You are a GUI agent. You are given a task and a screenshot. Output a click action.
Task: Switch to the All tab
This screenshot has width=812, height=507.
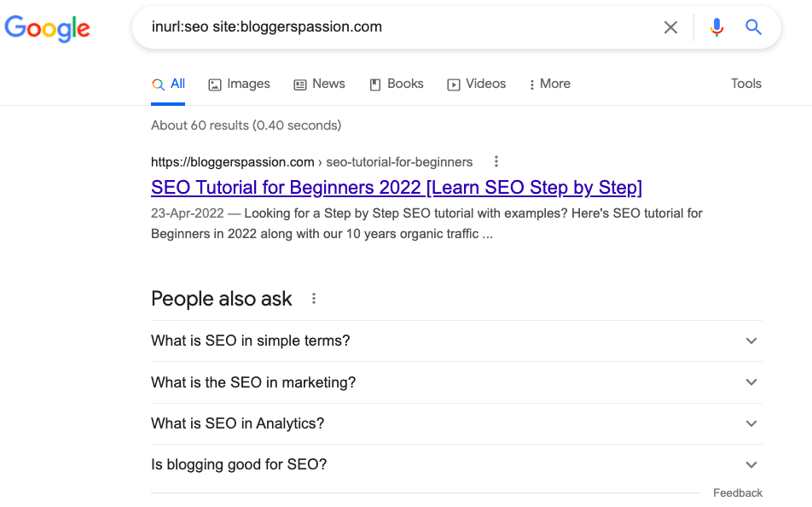pyautogui.click(x=169, y=84)
